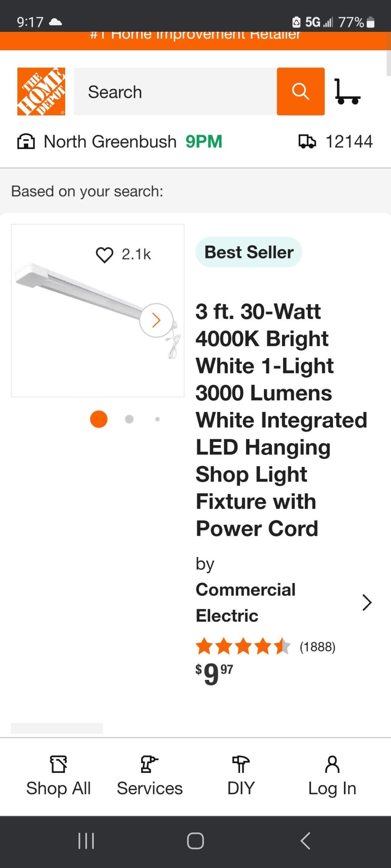This screenshot has width=391, height=868.
Task: Open the Shop All tab
Action: point(58,776)
